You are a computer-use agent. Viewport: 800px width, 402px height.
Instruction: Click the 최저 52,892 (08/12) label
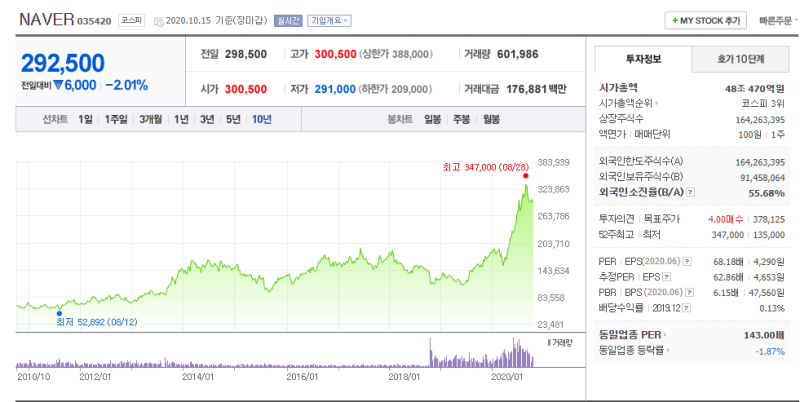(97, 322)
